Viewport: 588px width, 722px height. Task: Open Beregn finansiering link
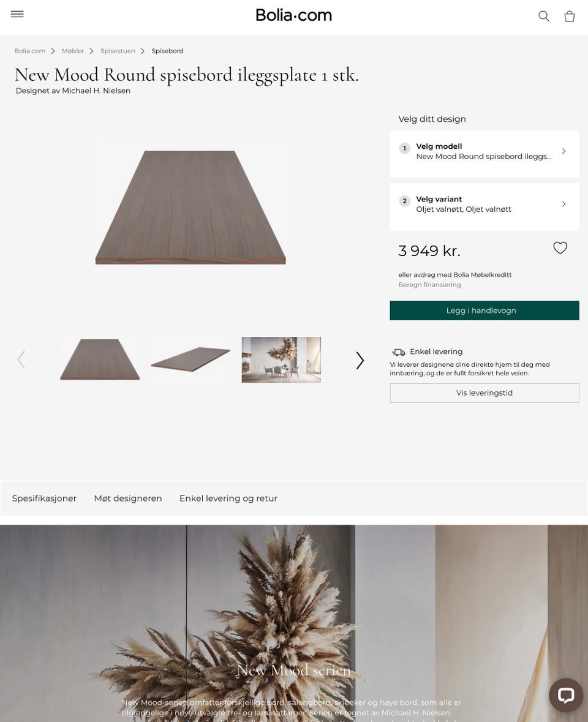[x=429, y=285]
